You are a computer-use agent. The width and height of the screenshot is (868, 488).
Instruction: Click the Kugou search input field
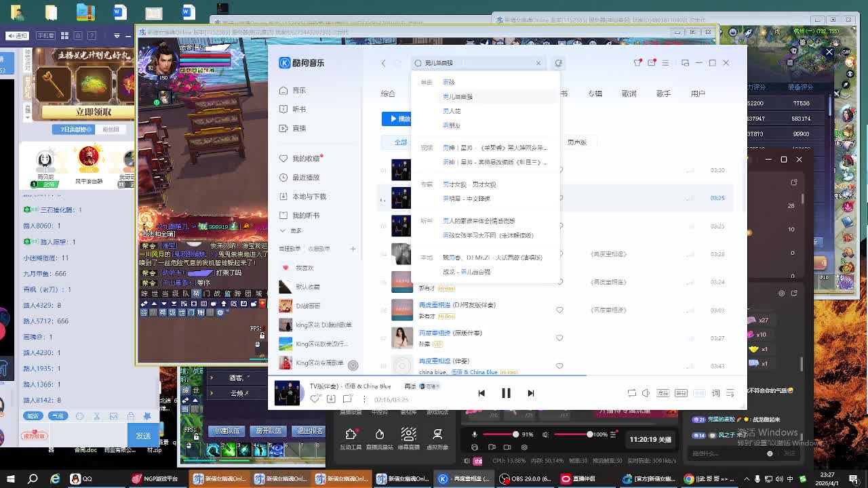click(x=478, y=63)
